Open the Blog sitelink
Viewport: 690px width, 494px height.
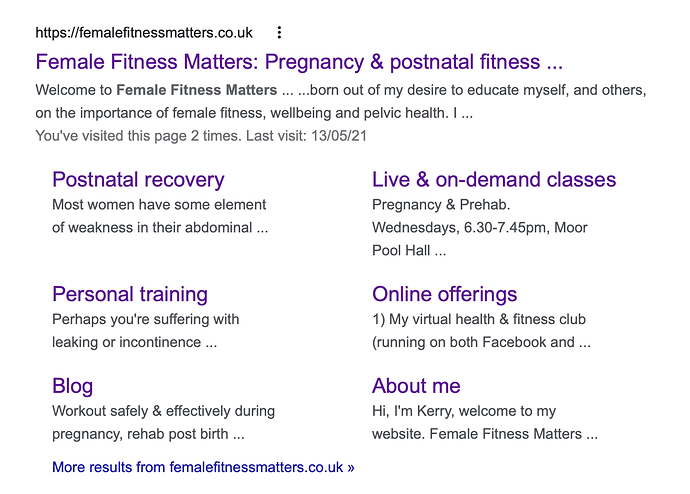73,386
